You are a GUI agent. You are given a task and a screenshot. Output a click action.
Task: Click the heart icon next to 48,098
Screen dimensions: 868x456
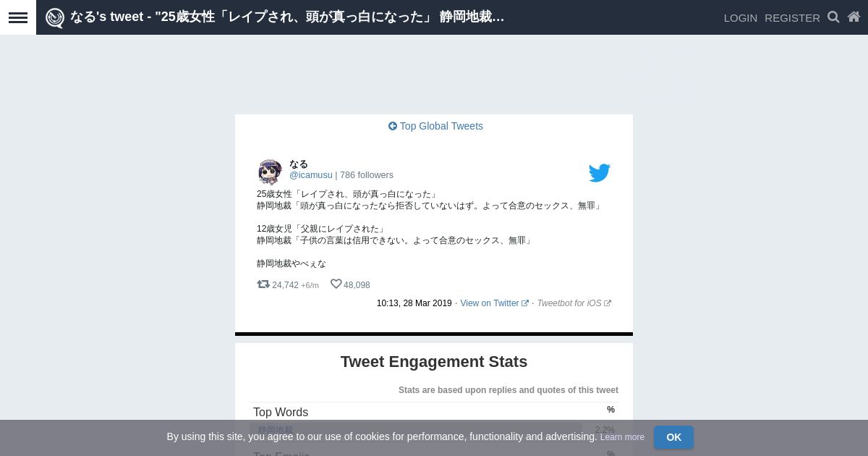(336, 284)
